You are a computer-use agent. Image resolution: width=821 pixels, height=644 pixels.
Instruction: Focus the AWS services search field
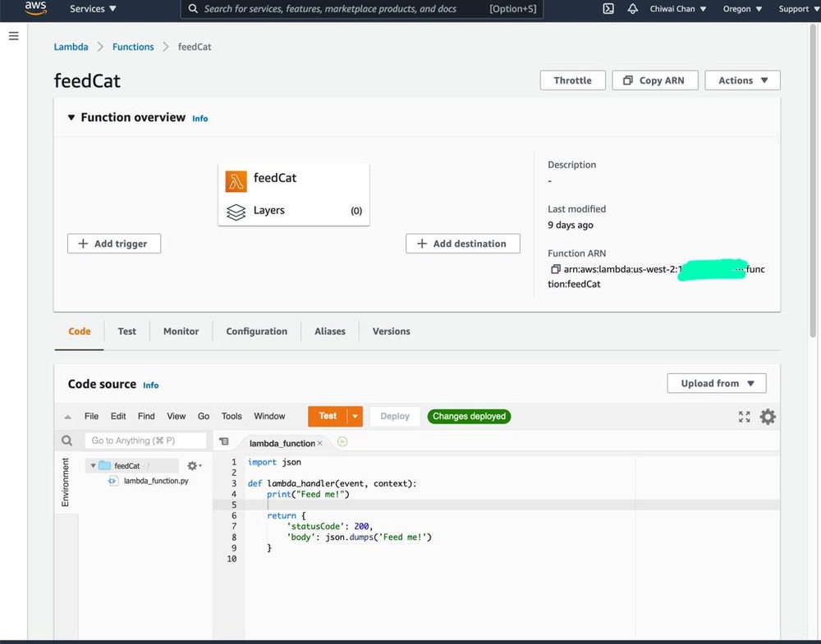tap(362, 8)
